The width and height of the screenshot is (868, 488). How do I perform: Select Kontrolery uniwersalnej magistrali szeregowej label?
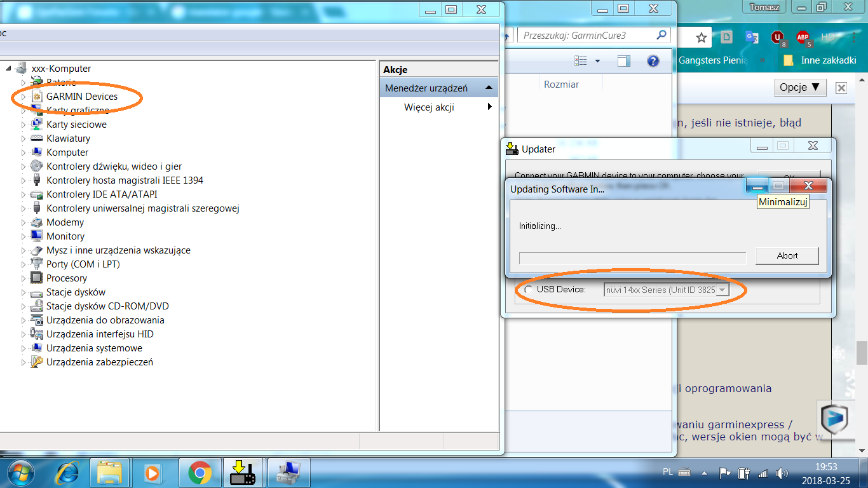[143, 208]
